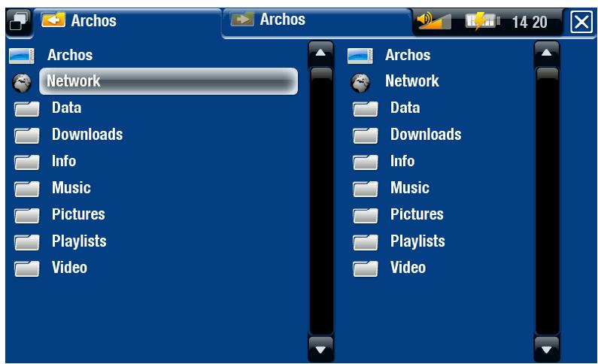Click Playlists folder icon in right pane

[366, 242]
